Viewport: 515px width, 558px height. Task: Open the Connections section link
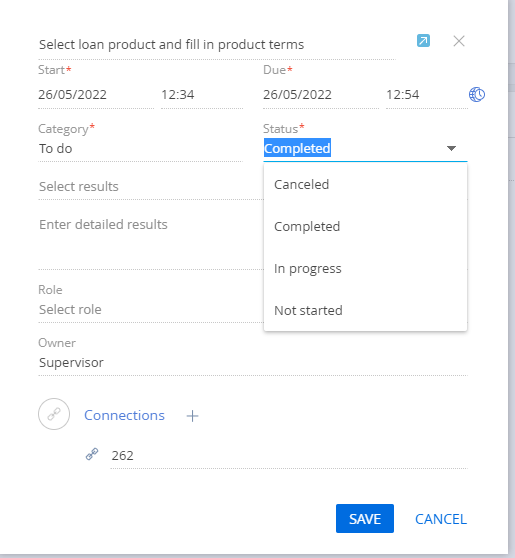[x=124, y=415]
